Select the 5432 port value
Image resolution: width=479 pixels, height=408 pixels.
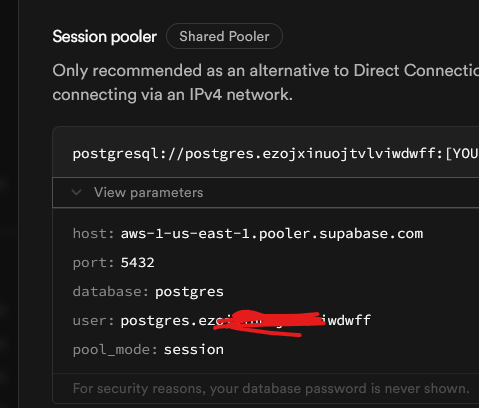pyautogui.click(x=137, y=262)
